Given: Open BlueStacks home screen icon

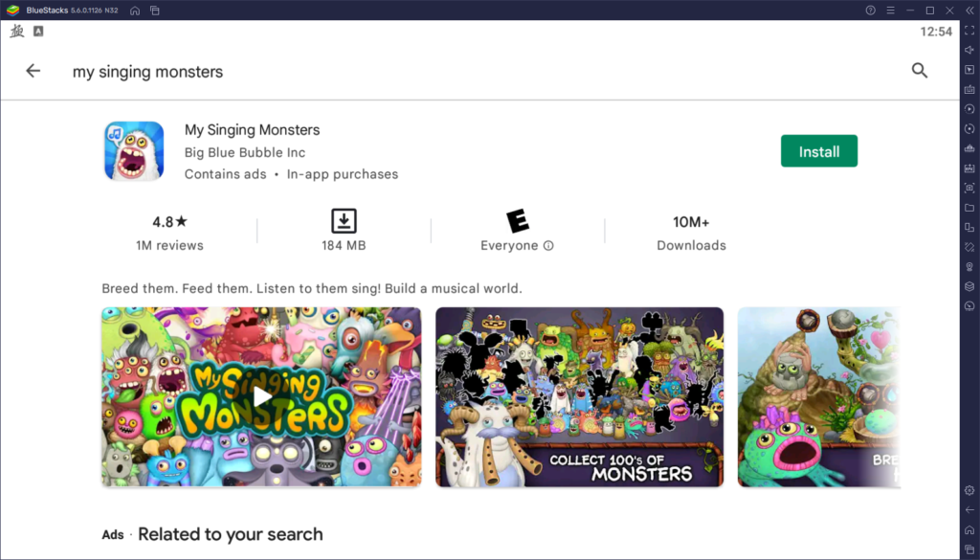Looking at the screenshot, I should point(135,11).
